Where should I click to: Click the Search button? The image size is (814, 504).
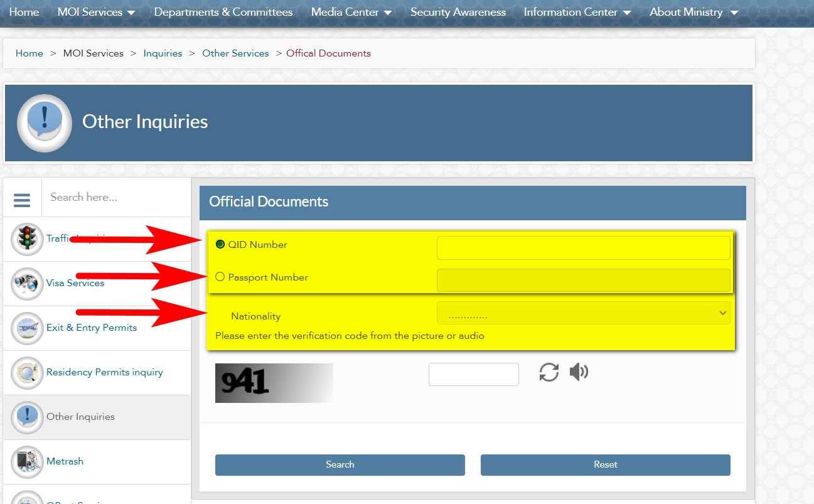[x=340, y=465]
